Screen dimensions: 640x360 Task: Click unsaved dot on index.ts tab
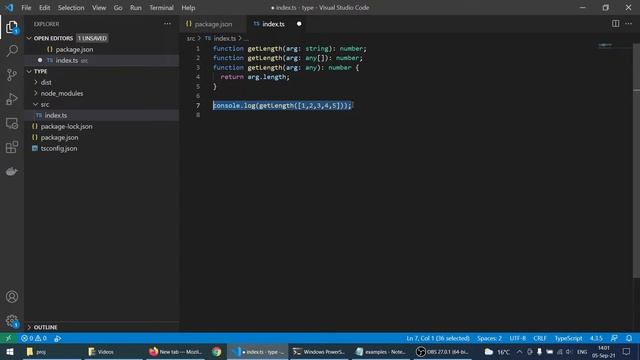click(x=299, y=24)
